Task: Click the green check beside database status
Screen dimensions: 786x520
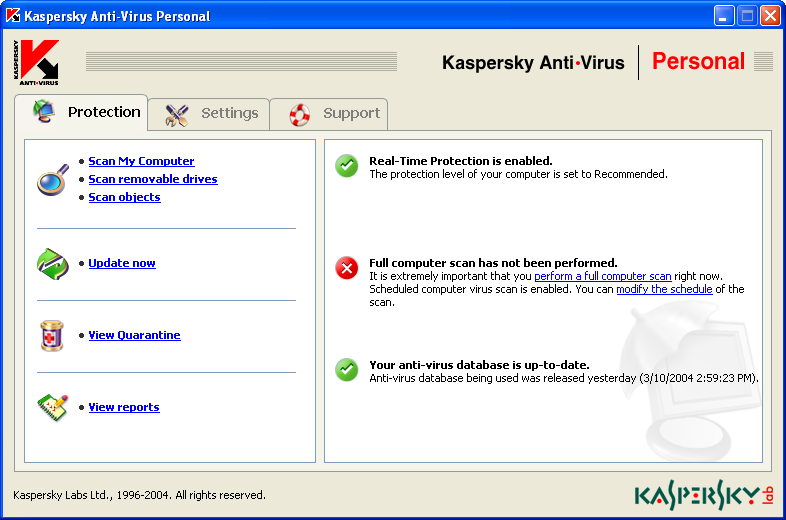Action: (347, 369)
